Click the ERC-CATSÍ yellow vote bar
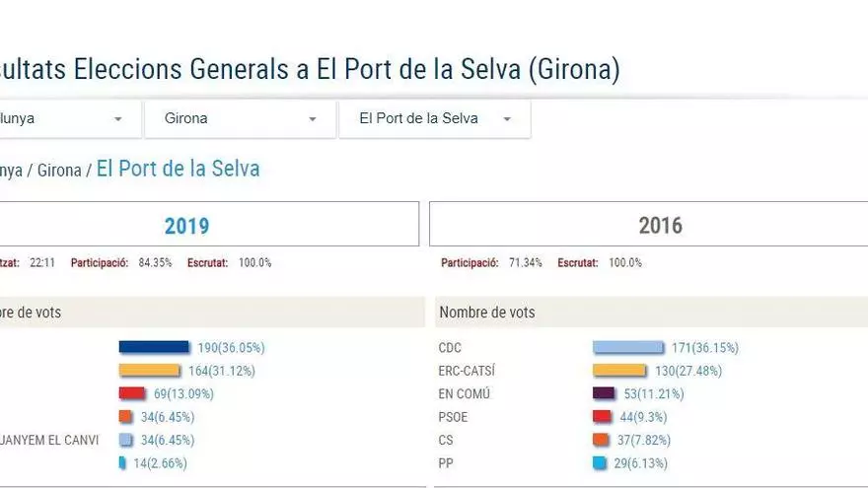Screen dimensions: 868x488 point(619,371)
